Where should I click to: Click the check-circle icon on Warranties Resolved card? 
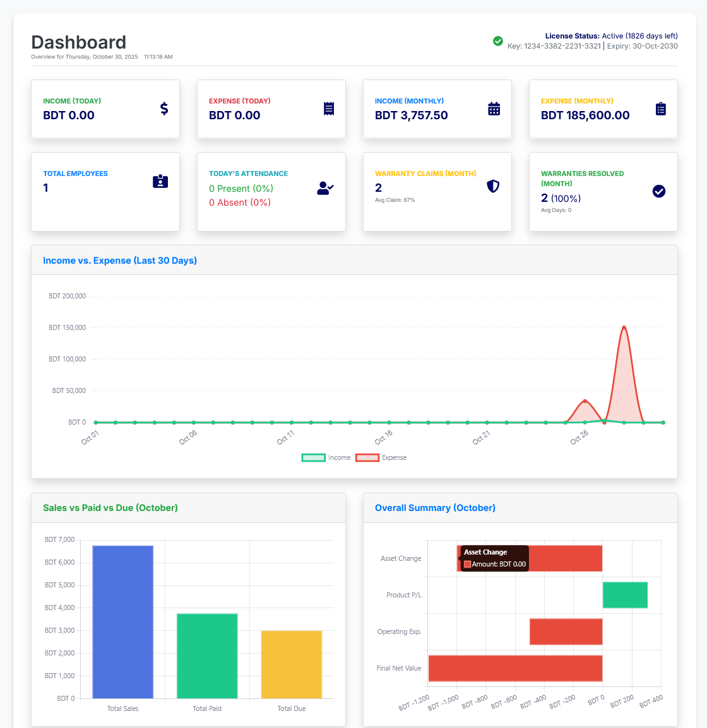[659, 192]
